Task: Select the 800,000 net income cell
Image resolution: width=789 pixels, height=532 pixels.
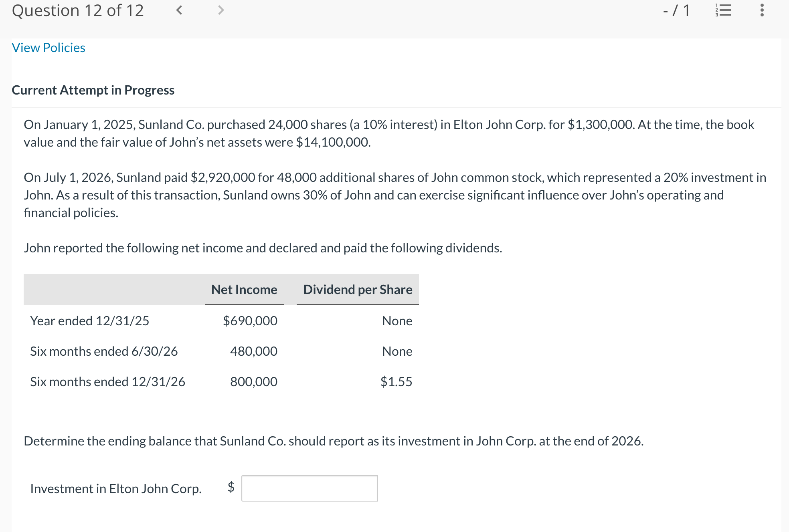Action: 253,381
